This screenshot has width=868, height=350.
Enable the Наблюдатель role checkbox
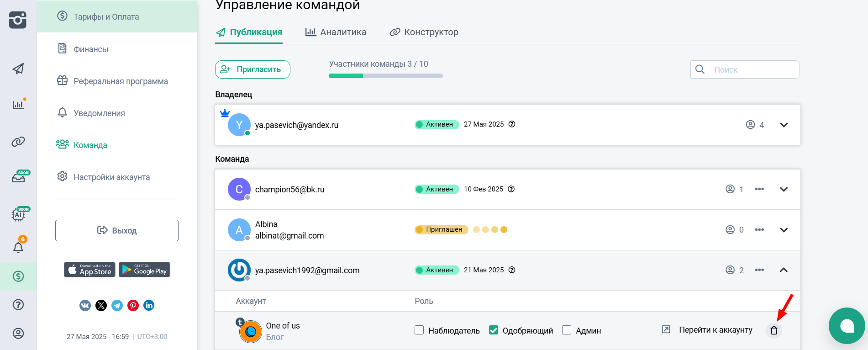coord(419,330)
